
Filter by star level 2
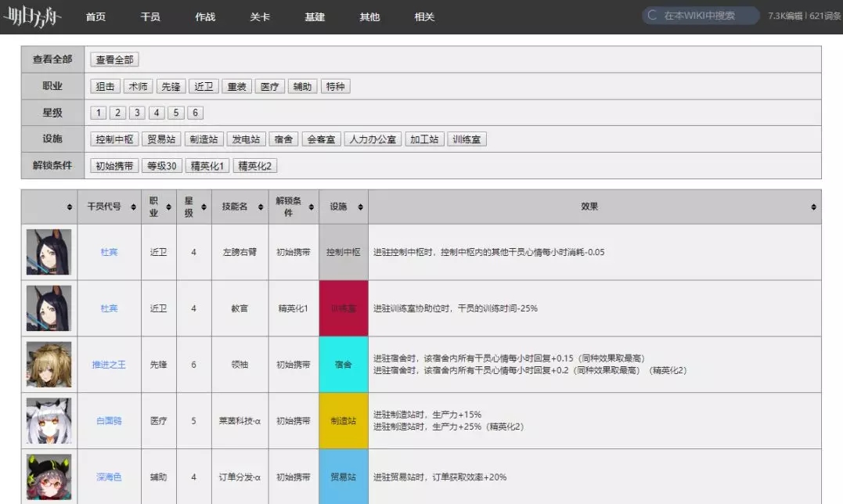pos(117,113)
